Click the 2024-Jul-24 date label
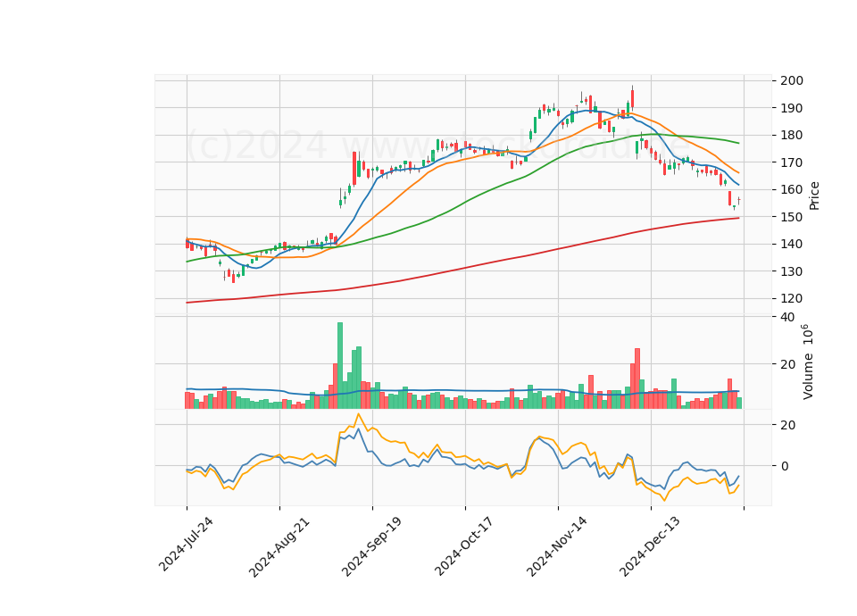The image size is (857, 616). coord(186,545)
